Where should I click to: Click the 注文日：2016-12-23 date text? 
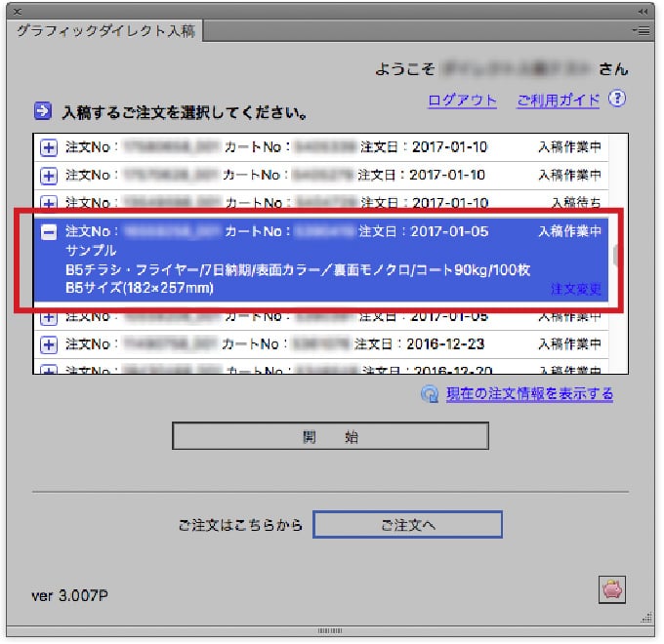coord(419,344)
